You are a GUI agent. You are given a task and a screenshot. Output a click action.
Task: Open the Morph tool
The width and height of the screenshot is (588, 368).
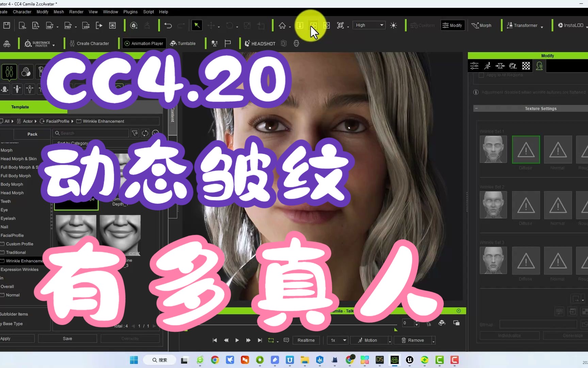tap(481, 25)
